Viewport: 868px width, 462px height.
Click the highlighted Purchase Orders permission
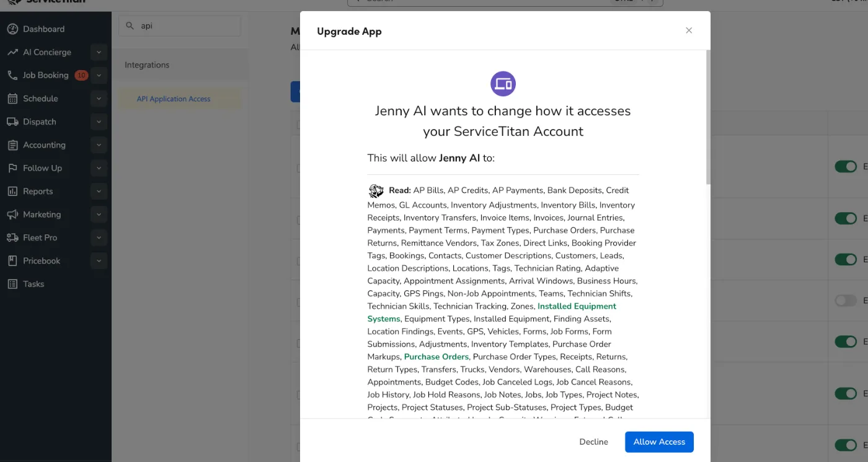(436, 357)
